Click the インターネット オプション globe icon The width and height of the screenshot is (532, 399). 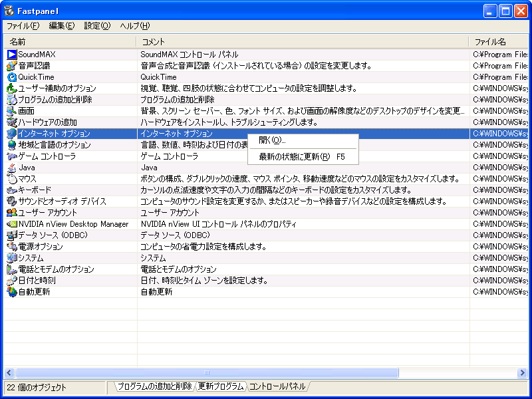(12, 134)
